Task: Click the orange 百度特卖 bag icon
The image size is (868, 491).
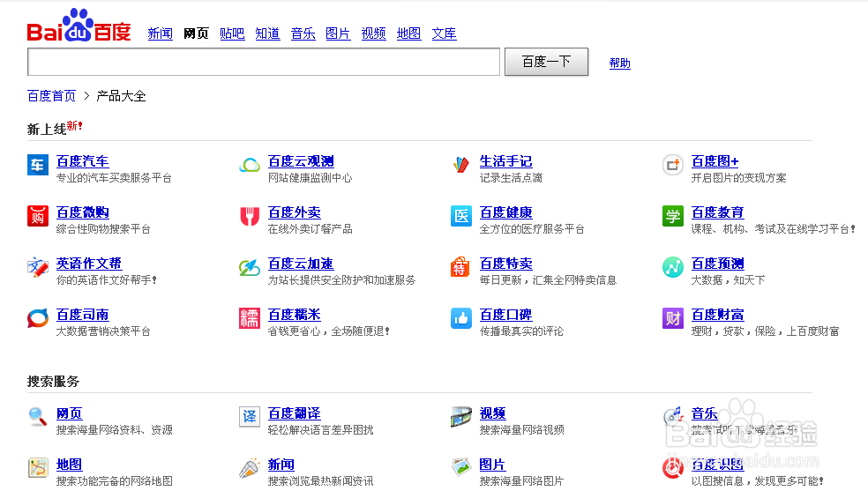Action: click(460, 267)
